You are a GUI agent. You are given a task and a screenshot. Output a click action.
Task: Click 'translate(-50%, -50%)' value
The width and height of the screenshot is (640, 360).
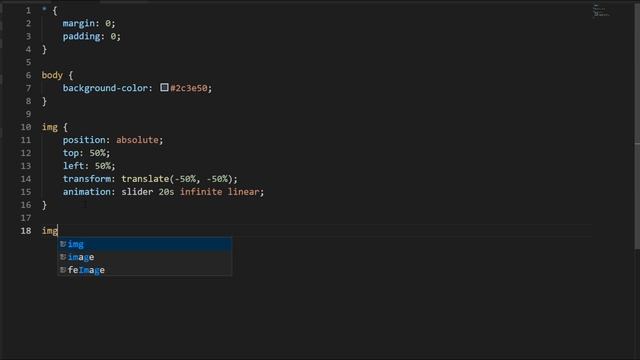tap(177, 179)
